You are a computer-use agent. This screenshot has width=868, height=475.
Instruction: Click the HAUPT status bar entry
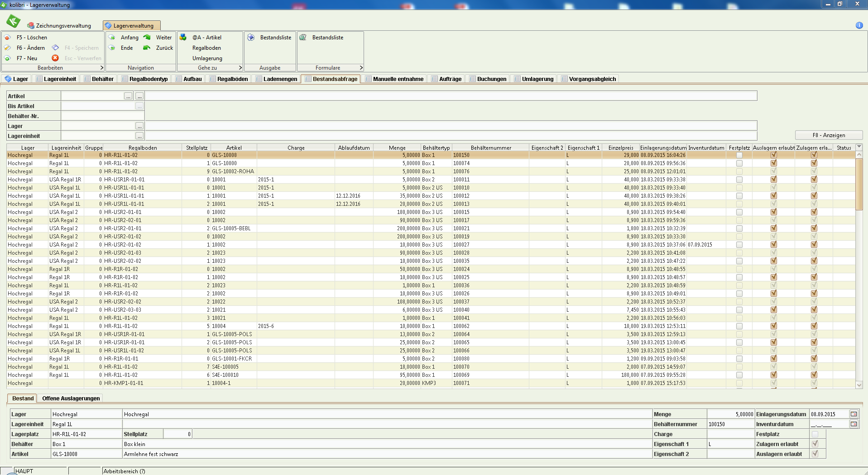(x=24, y=471)
